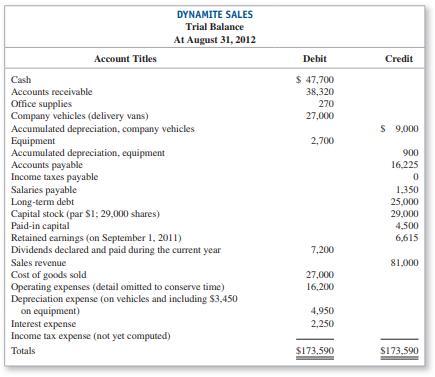Click Cost of goods sold value 27,000
Image resolution: width=435 pixels, height=377 pixels.
[320, 275]
